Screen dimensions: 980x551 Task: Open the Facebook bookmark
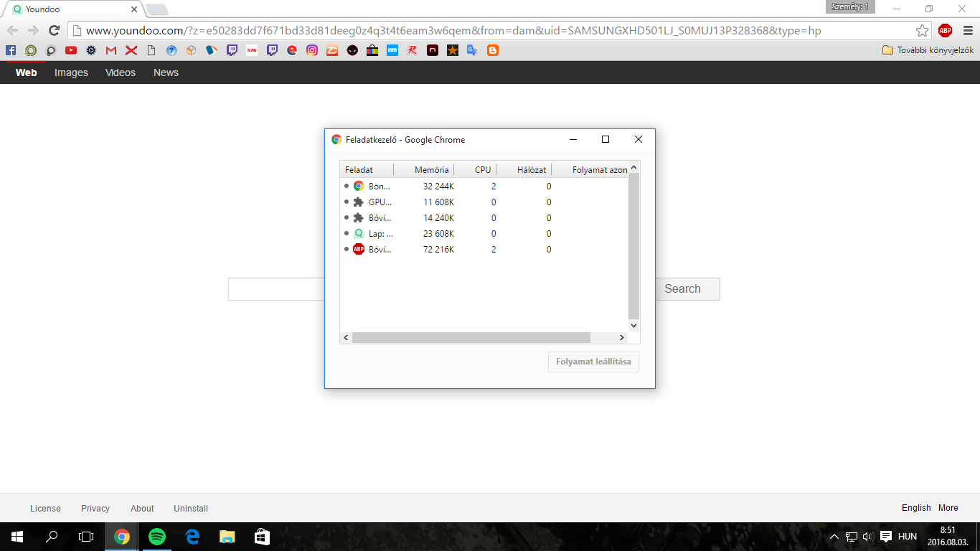coord(10,50)
